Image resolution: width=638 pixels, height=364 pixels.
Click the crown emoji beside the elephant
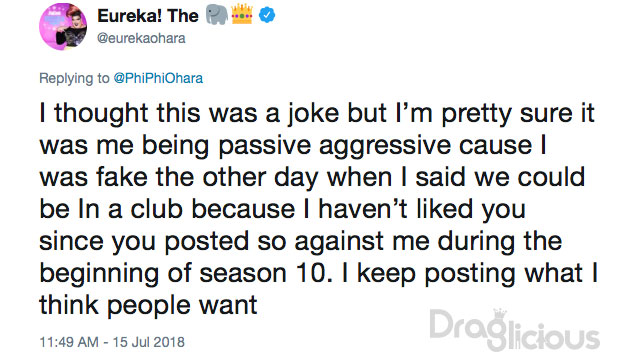tap(242, 14)
